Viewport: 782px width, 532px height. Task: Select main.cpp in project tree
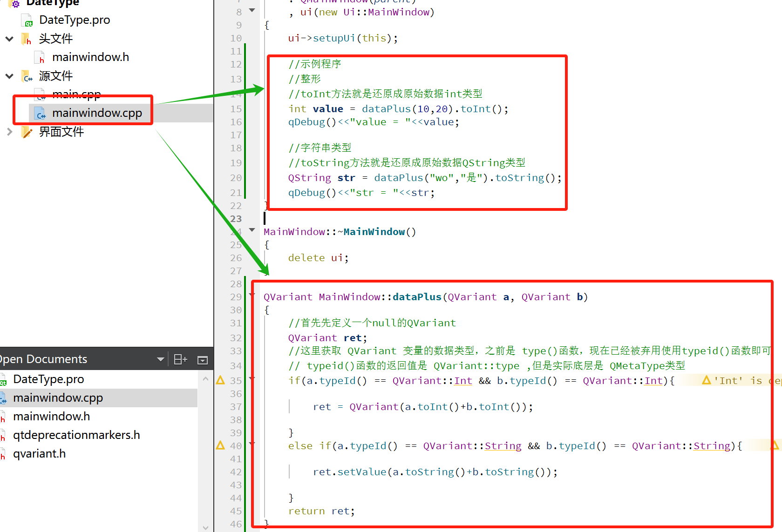[x=76, y=94]
